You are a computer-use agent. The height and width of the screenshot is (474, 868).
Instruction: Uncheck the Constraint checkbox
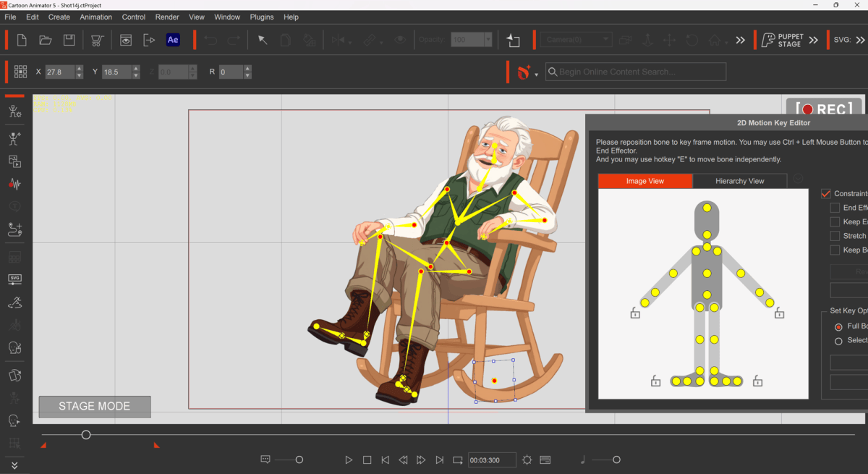click(826, 193)
